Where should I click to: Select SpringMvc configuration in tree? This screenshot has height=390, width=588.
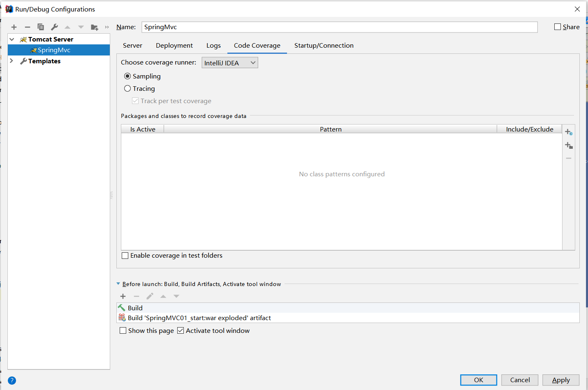pyautogui.click(x=59, y=50)
